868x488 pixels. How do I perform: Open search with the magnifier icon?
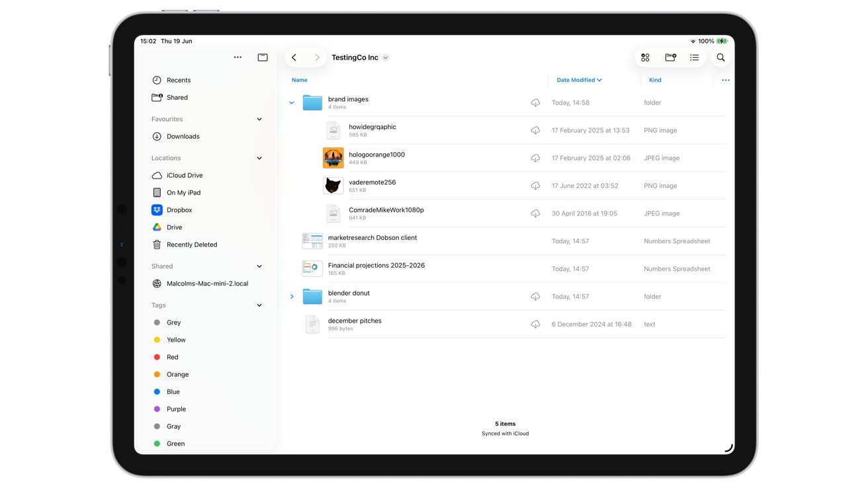(x=720, y=58)
